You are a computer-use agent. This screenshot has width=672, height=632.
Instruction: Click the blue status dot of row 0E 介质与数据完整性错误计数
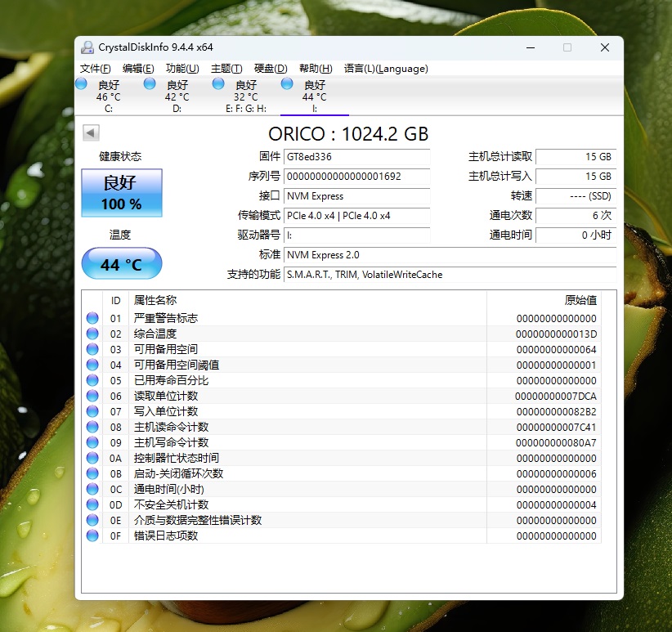coord(92,520)
